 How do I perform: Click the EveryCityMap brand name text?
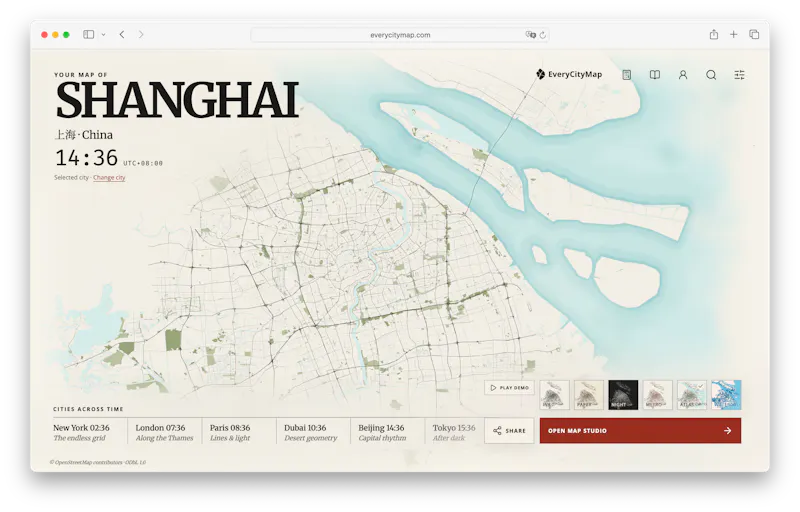coord(575,74)
